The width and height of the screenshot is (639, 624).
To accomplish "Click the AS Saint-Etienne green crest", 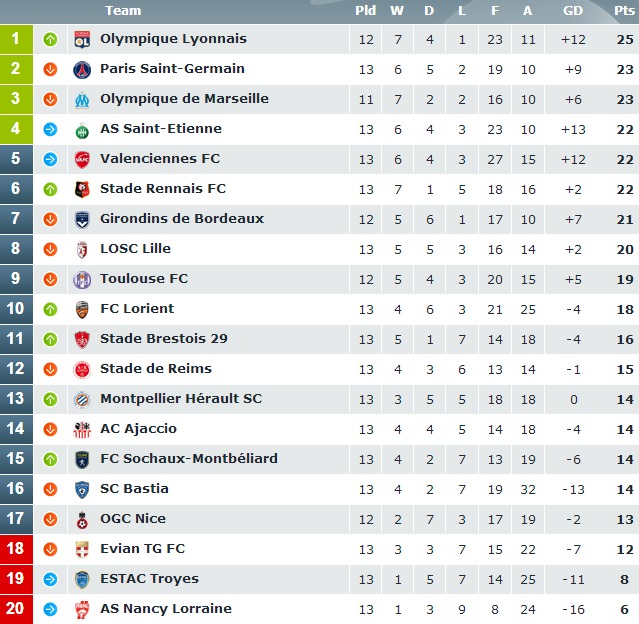I will click(81, 130).
